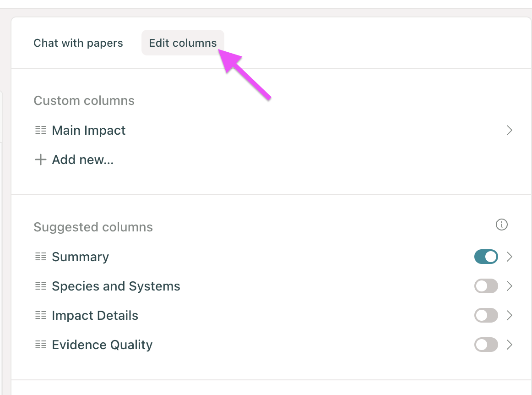The width and height of the screenshot is (532, 395).
Task: Click the column icon beside Species and Systems
Action: 41,286
